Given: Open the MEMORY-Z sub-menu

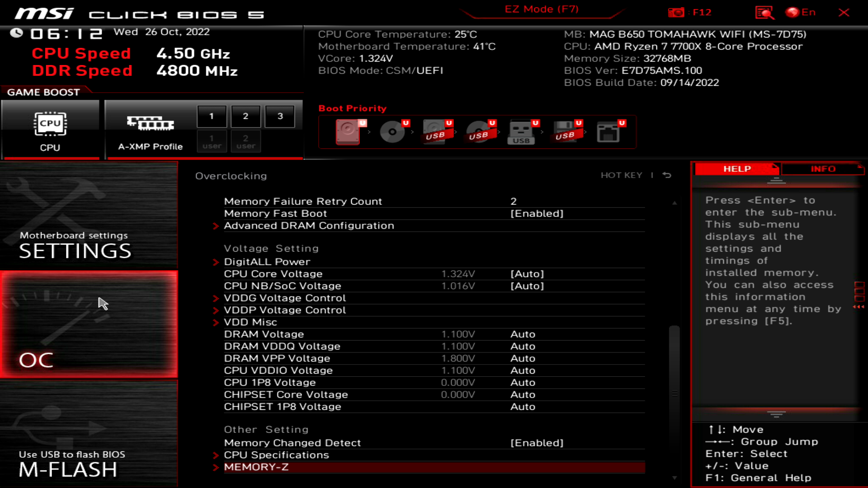Looking at the screenshot, I should click(x=257, y=467).
